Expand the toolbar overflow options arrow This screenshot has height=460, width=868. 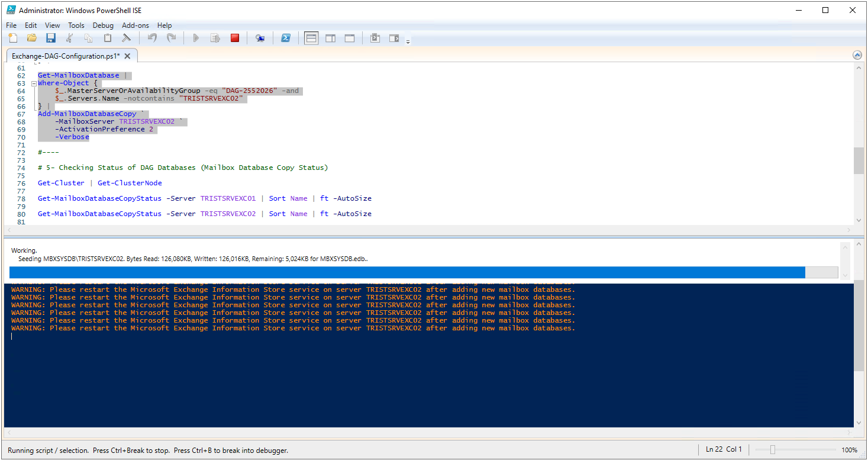point(408,41)
